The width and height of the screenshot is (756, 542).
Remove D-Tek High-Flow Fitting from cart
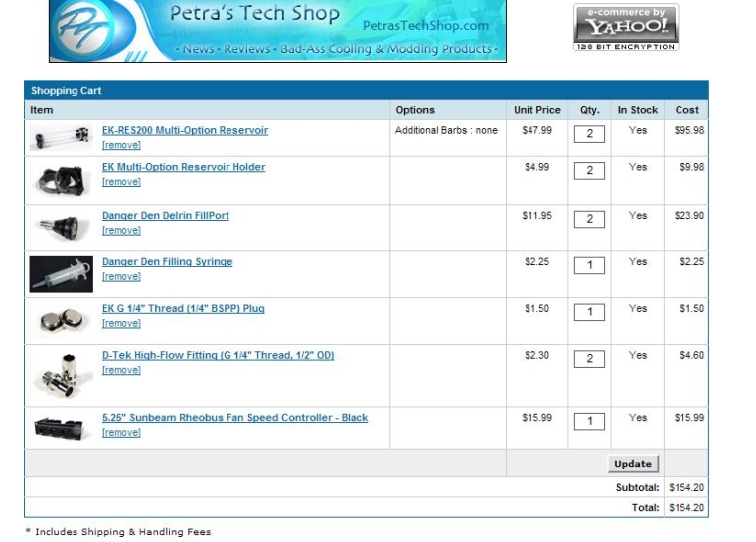point(121,370)
